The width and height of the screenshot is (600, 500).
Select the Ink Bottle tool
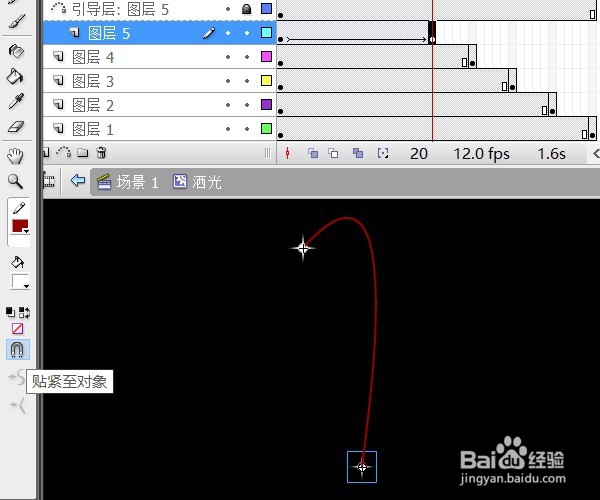coord(16,51)
